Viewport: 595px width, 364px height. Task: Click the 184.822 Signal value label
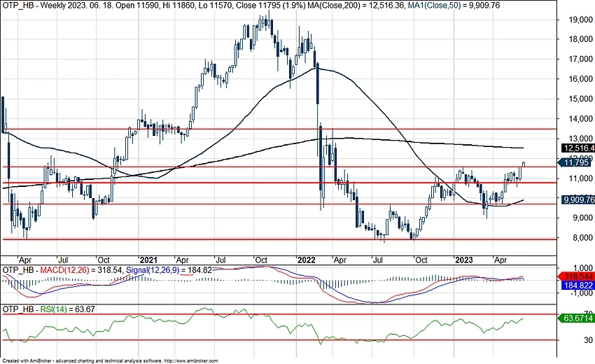point(577,286)
